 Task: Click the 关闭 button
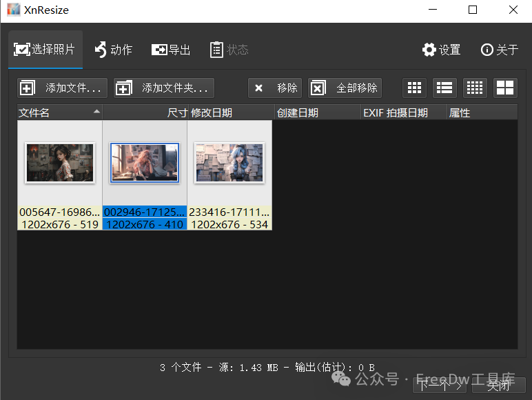(498, 386)
